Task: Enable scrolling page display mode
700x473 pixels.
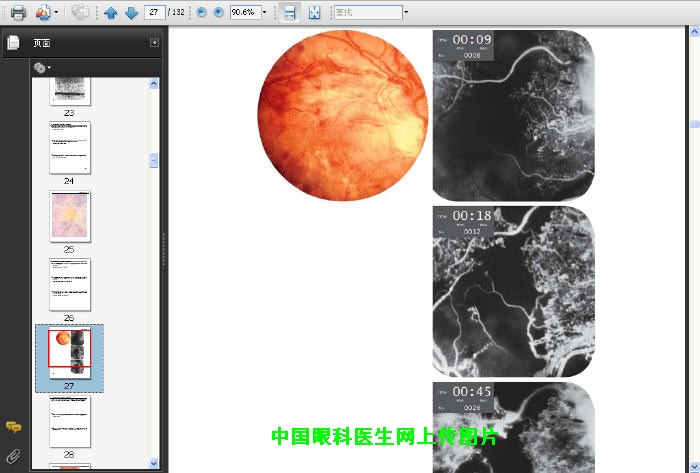Action: 289,13
